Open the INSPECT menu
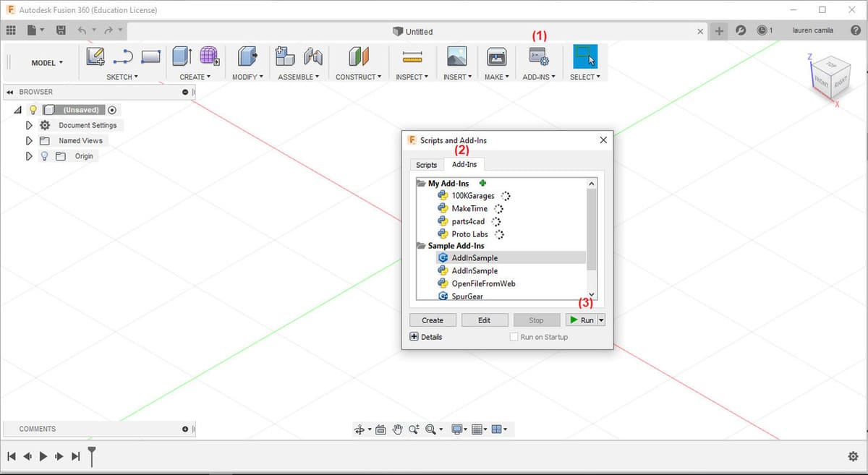Viewport: 868px width, 475px height. 412,77
